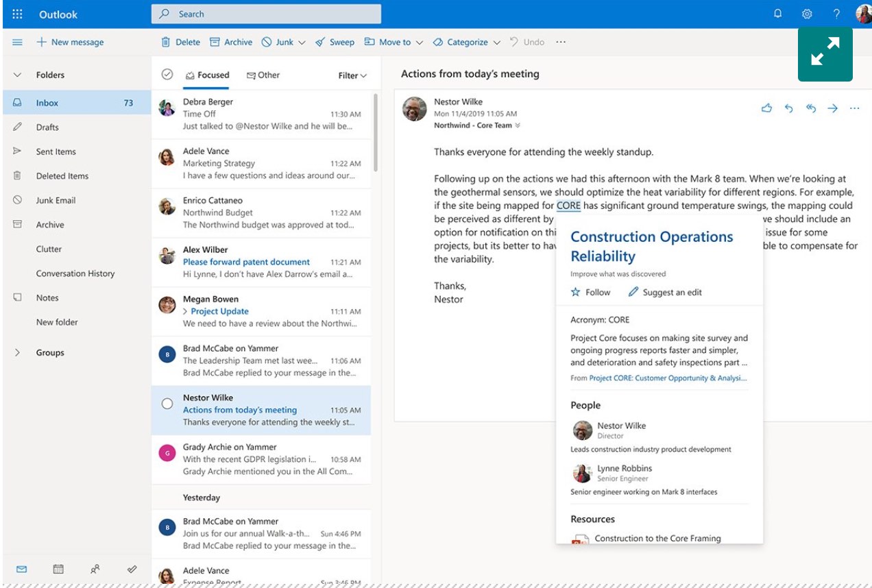Open Brad McCabe Walk-a-thon email from Yesterday

click(261, 534)
